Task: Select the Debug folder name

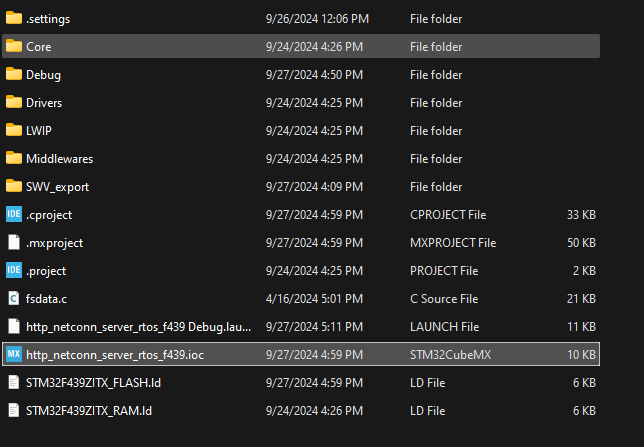Action: coord(43,75)
